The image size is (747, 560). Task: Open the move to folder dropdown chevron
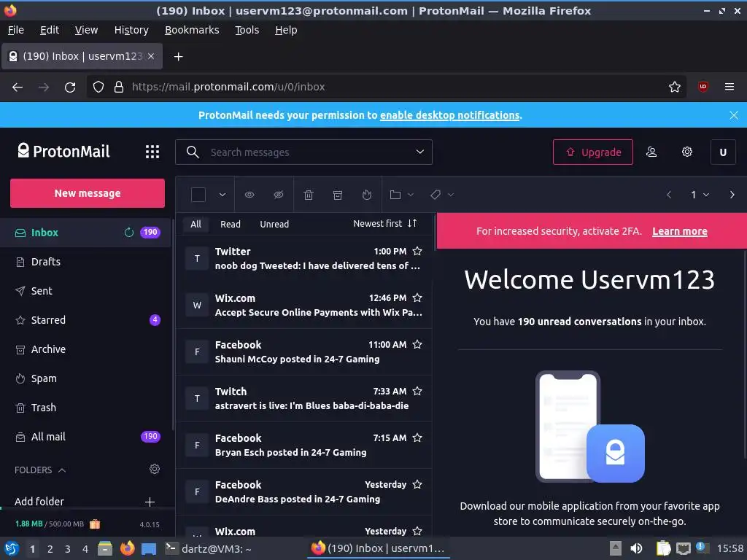coord(410,195)
